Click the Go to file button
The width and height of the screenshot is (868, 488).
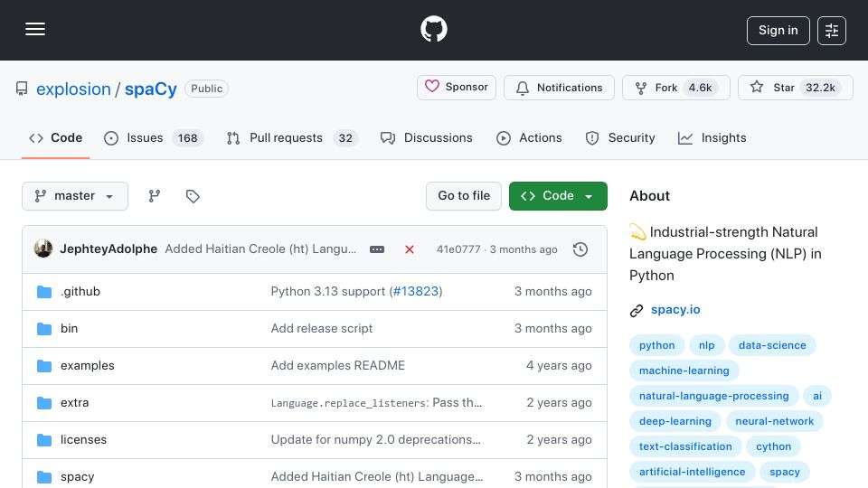464,196
